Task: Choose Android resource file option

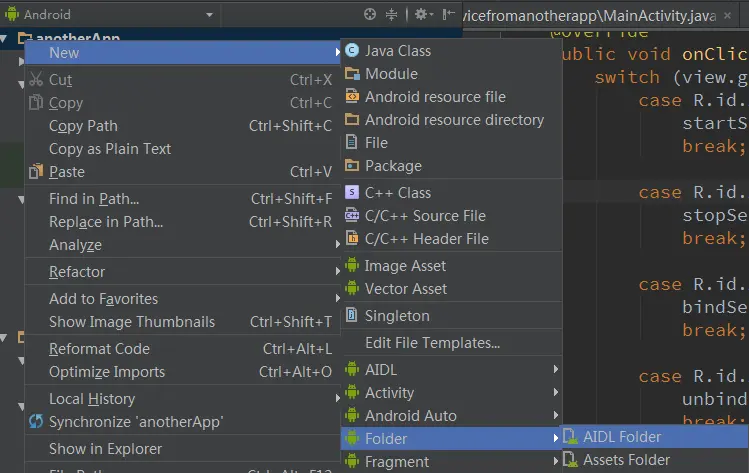Action: click(435, 96)
